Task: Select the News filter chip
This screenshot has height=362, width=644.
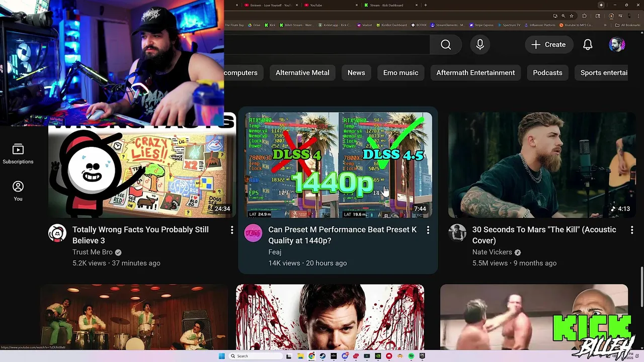Action: tap(356, 73)
